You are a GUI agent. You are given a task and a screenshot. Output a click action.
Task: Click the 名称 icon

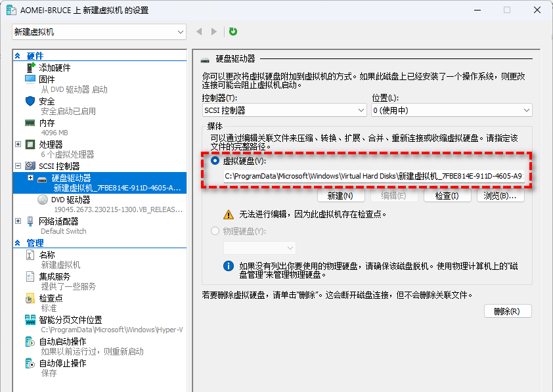pyautogui.click(x=30, y=255)
